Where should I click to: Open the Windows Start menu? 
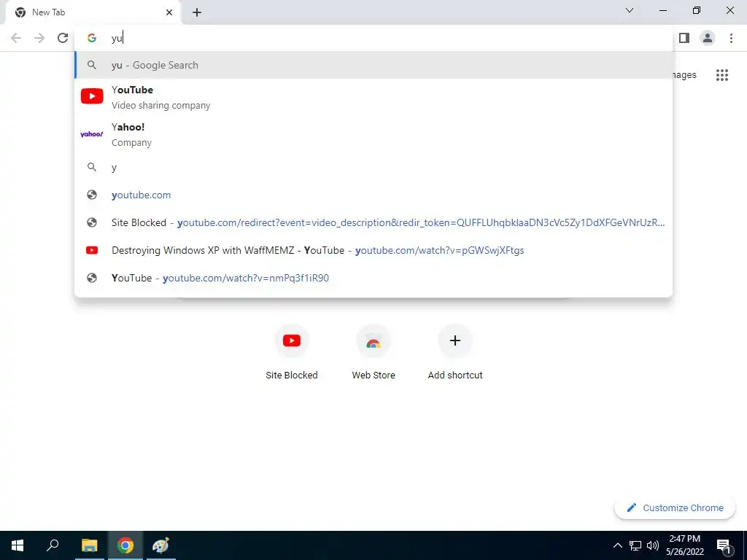click(x=18, y=545)
